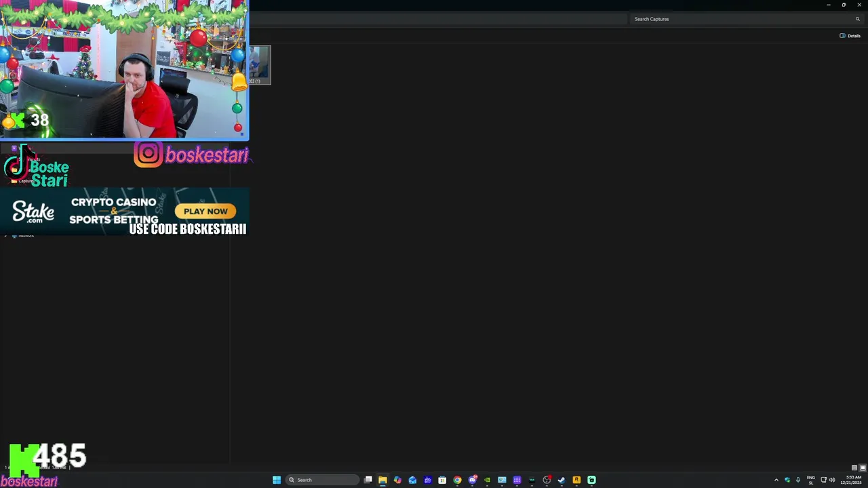Click the search magnifier icon in Explorer

pyautogui.click(x=857, y=19)
